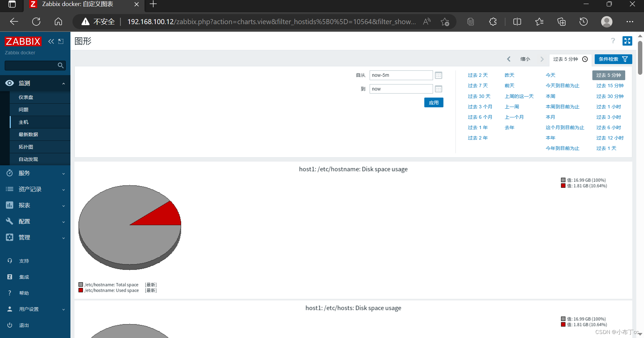This screenshot has width=644, height=338.
Task: Select the 主机 menu item
Action: click(x=40, y=122)
